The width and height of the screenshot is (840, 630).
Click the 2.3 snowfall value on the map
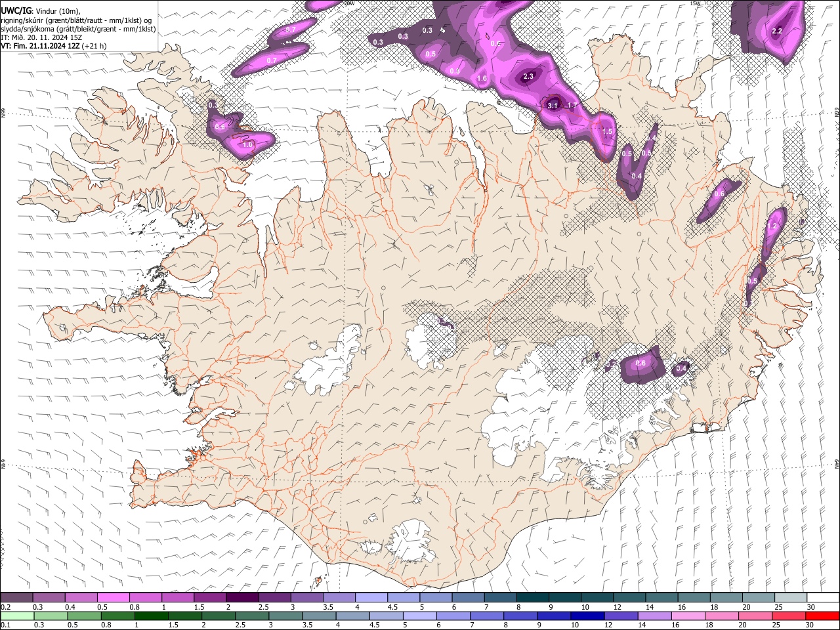[x=528, y=77]
